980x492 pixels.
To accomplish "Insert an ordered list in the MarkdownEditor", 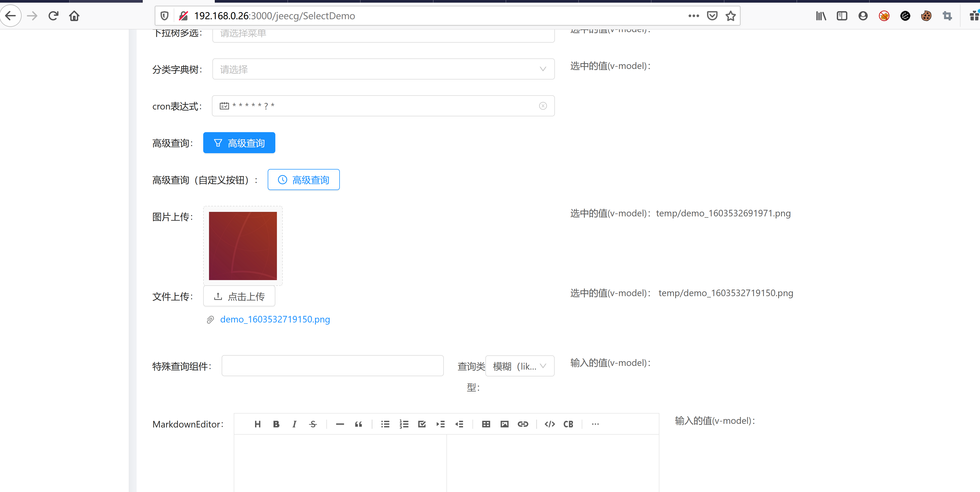I will pyautogui.click(x=404, y=424).
